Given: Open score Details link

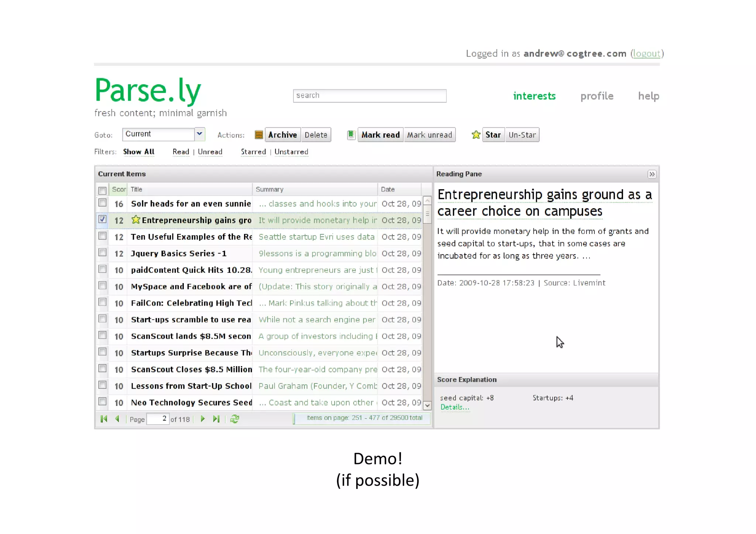Looking at the screenshot, I should [x=455, y=407].
